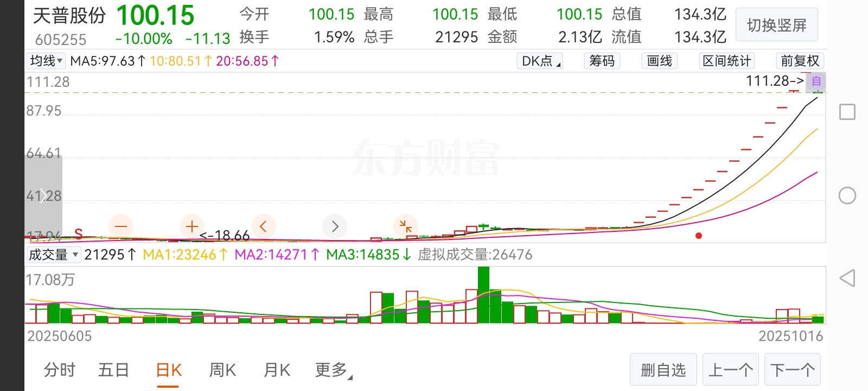Screen dimensions: 868x391
Task: Go to next stock with 下一个
Action: pyautogui.click(x=793, y=370)
